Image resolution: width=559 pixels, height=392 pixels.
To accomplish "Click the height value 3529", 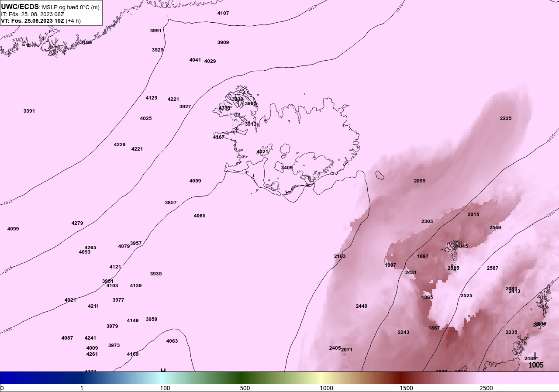I will 158,50.
